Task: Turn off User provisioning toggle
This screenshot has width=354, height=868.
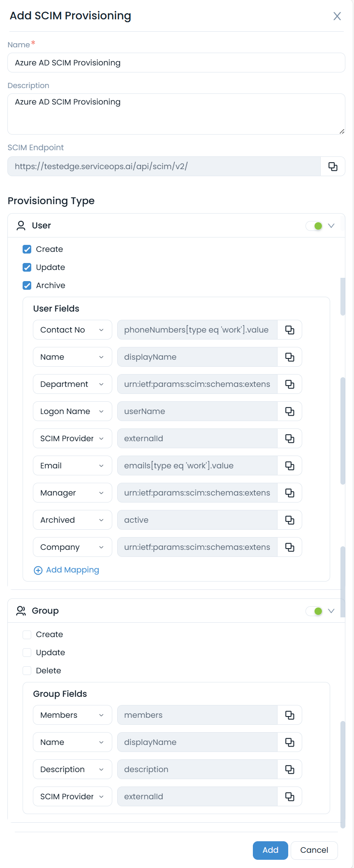Action: tap(315, 226)
